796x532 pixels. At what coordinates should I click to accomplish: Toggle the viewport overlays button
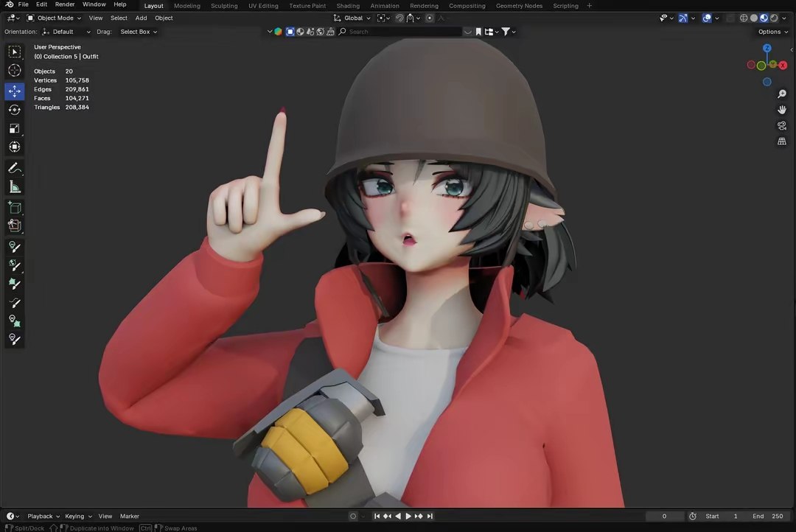coord(707,18)
